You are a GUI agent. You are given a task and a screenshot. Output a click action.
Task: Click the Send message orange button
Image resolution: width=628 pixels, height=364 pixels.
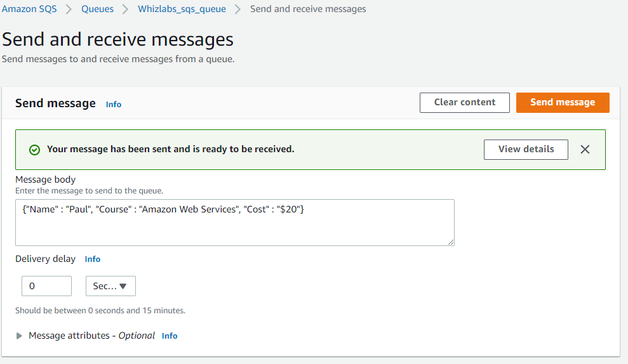coord(563,103)
